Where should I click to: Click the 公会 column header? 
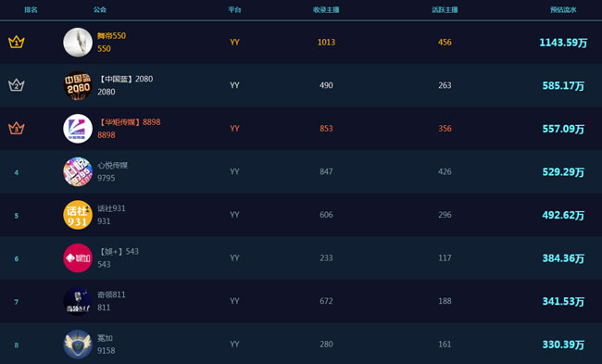pyautogui.click(x=100, y=9)
